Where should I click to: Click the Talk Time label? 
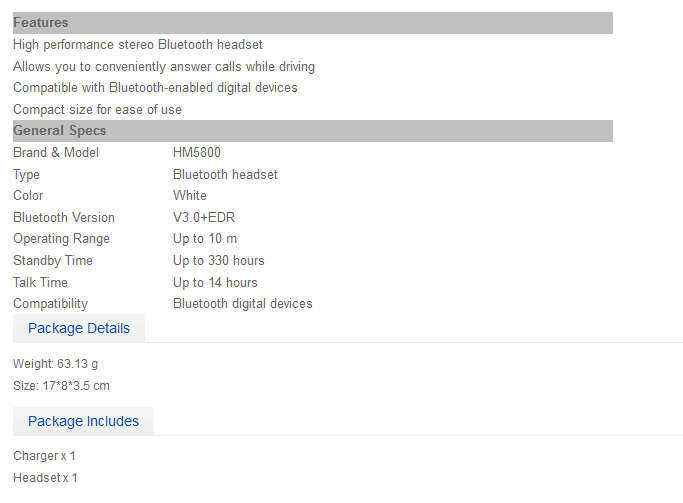click(41, 282)
